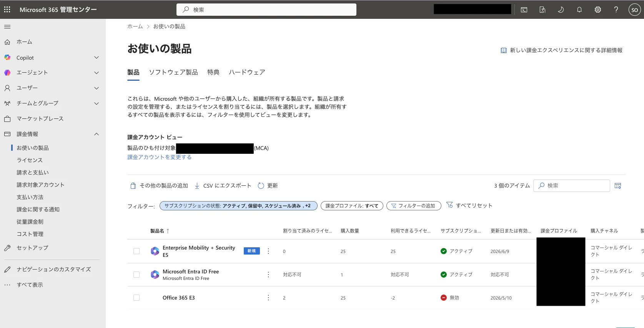Open 課金に関する通知 in the sidebar
The image size is (644, 328).
38,210
